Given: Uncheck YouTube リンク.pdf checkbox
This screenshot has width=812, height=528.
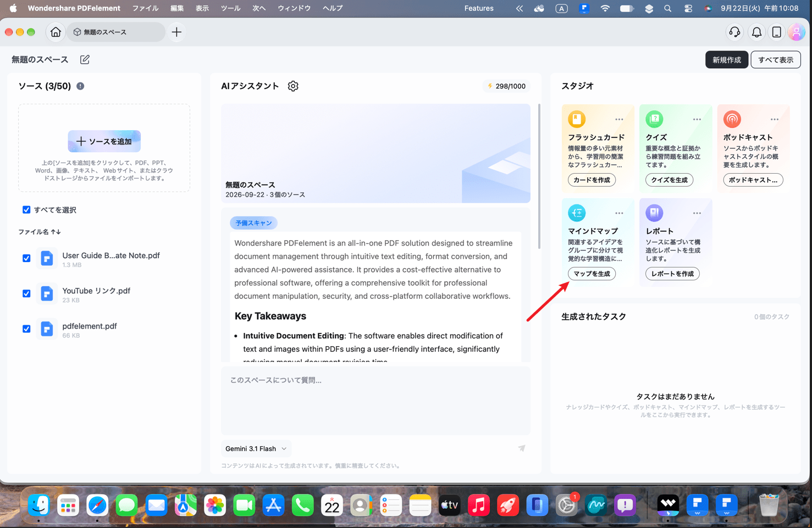Looking at the screenshot, I should pyautogui.click(x=26, y=293).
